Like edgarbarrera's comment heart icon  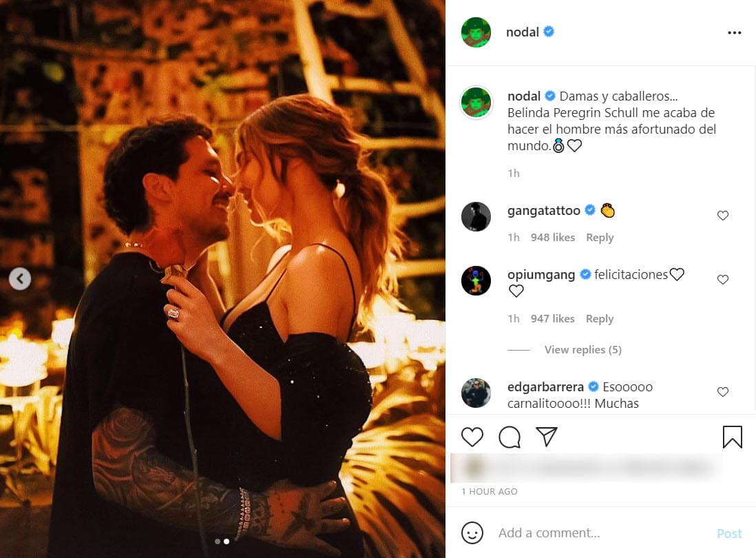(x=723, y=392)
